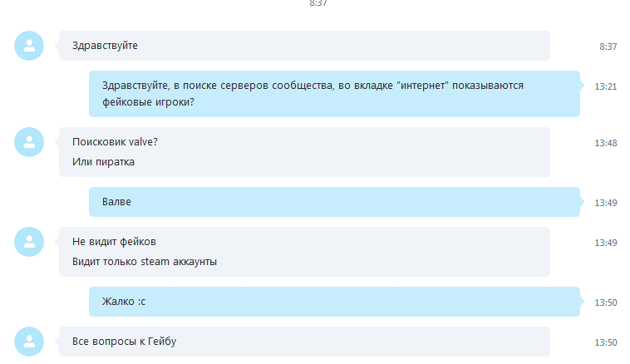Click the 13:50 timestamp beside "Все вопросы к Гейбу"
630x364 pixels.
tap(606, 342)
